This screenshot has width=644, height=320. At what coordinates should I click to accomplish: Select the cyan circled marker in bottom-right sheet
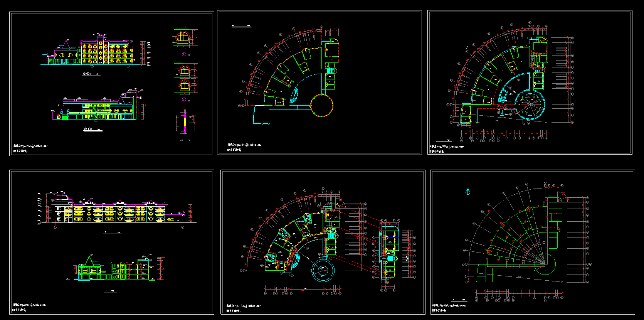click(x=468, y=192)
